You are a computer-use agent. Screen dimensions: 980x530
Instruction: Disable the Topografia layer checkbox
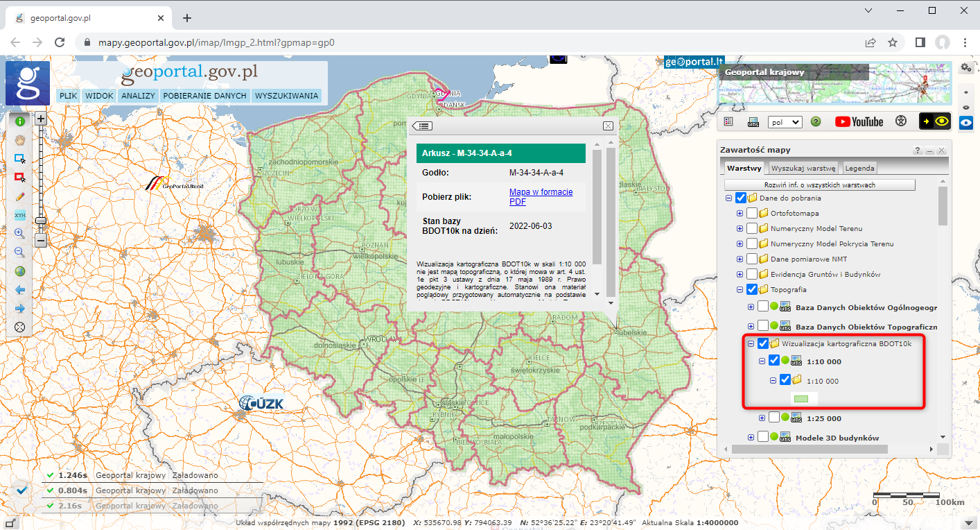(x=751, y=289)
